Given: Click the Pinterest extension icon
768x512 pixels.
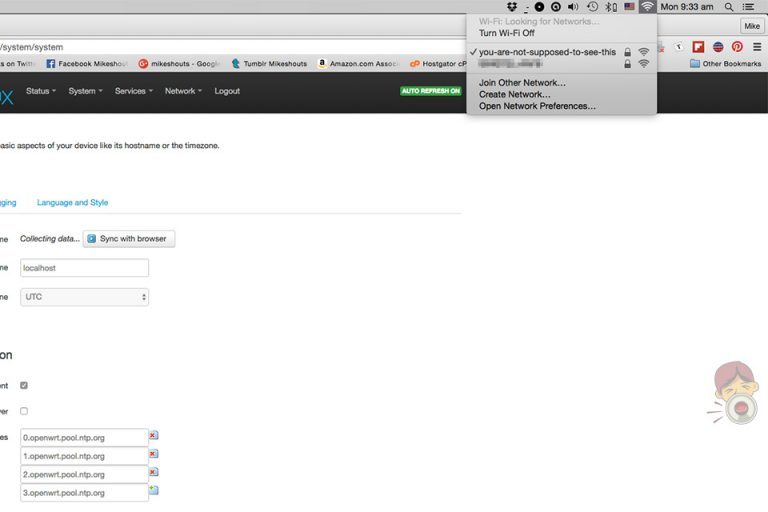Looking at the screenshot, I should [x=737, y=46].
